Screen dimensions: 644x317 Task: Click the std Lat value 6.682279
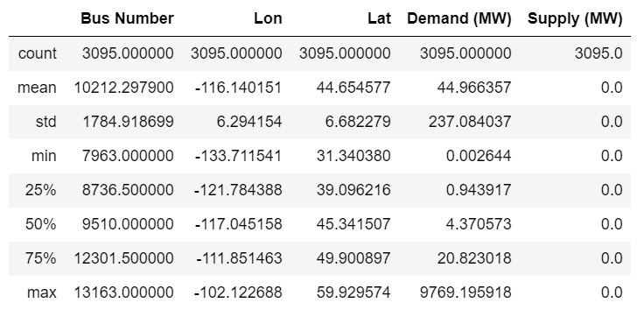click(358, 122)
